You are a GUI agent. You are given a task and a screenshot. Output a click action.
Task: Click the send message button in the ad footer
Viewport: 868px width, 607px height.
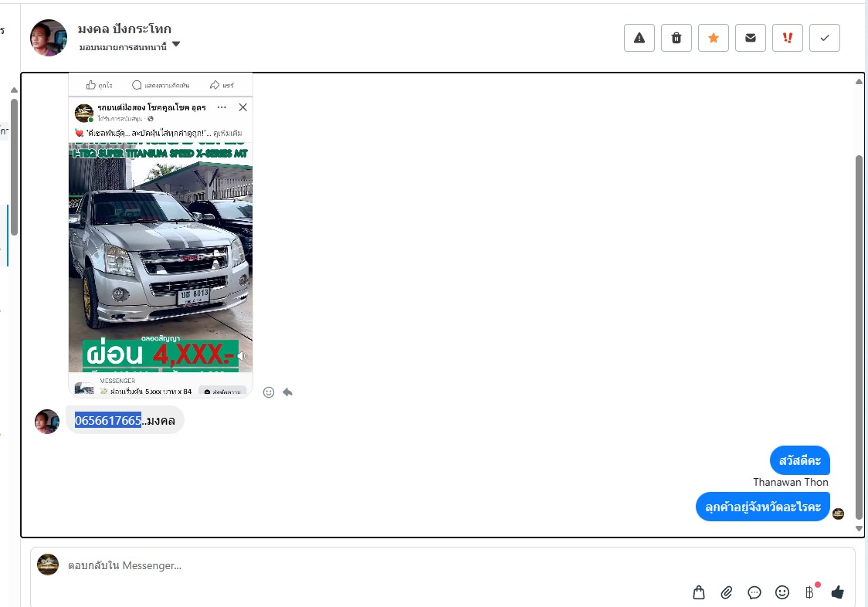click(x=222, y=392)
